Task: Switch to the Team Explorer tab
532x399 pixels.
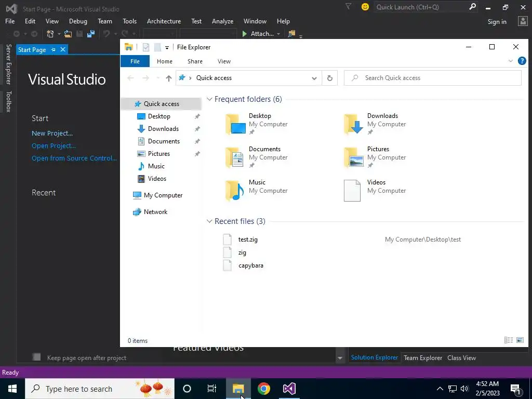Action: tap(423, 357)
